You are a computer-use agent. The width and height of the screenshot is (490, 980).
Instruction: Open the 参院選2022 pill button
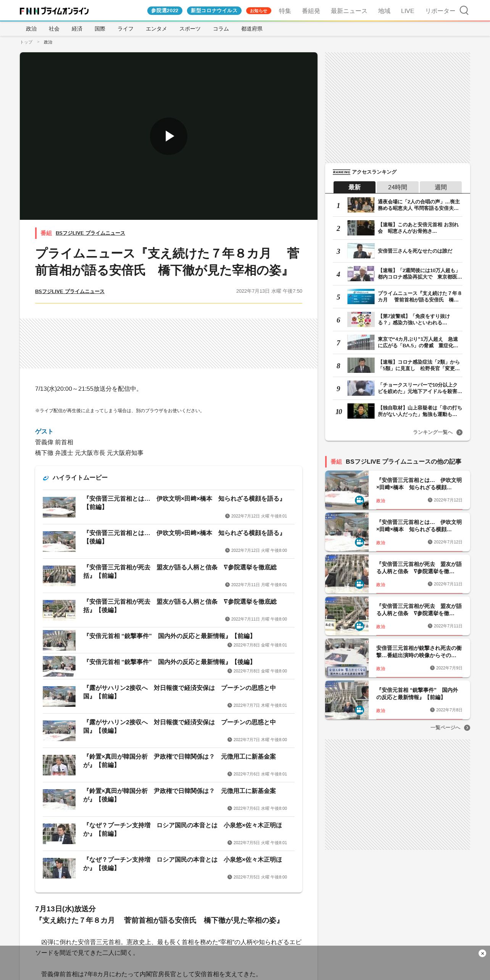pos(165,11)
